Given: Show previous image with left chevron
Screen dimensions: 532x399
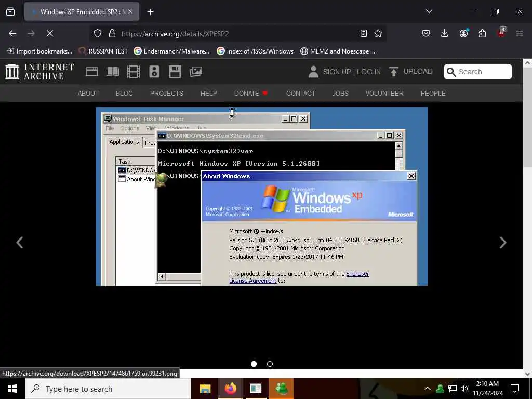Looking at the screenshot, I should pos(20,242).
